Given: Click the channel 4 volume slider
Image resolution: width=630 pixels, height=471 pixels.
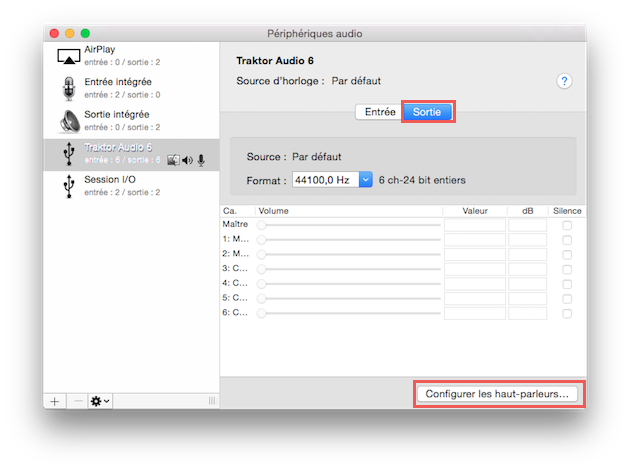Looking at the screenshot, I should pos(349,284).
